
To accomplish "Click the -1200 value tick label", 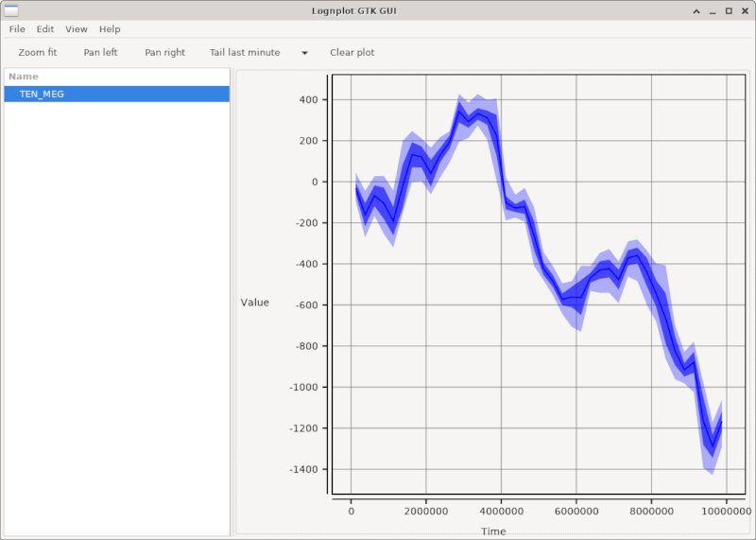I will point(303,428).
